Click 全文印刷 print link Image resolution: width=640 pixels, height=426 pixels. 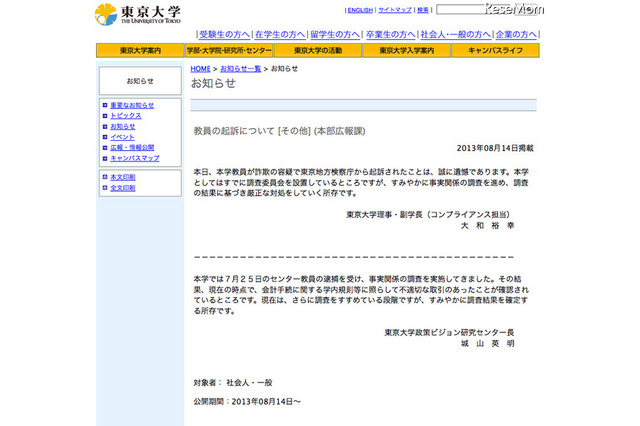[x=122, y=188]
